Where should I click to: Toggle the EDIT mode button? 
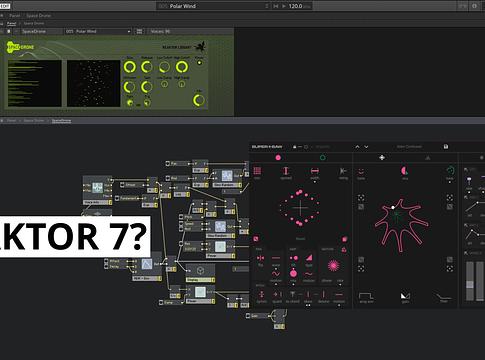coord(5,6)
